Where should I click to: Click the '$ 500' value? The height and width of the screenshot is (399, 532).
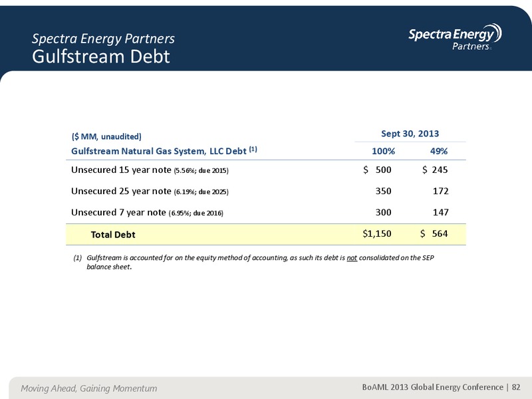377,170
